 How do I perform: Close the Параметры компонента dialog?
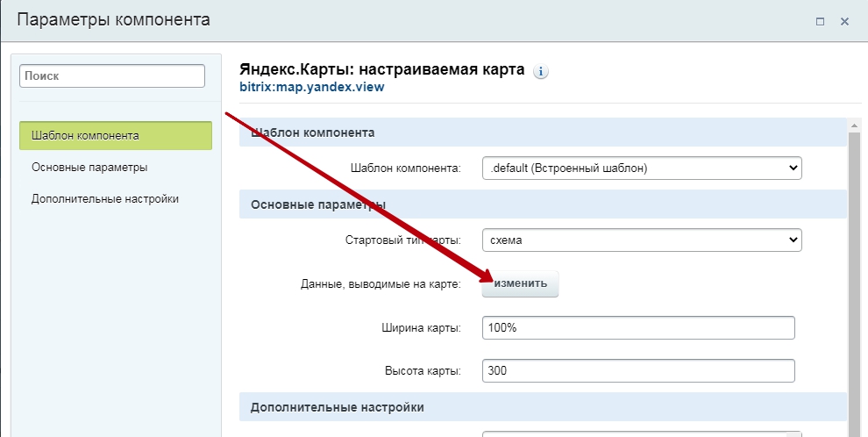coord(844,22)
